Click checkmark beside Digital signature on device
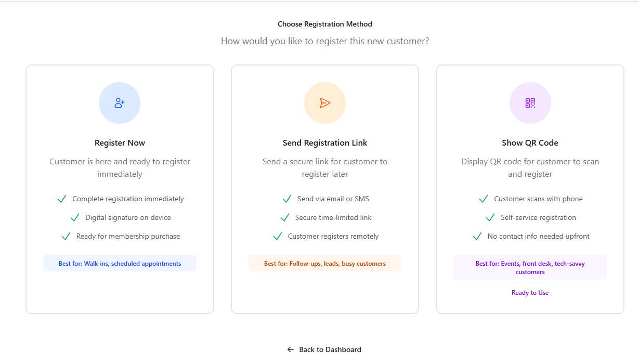 coord(75,217)
